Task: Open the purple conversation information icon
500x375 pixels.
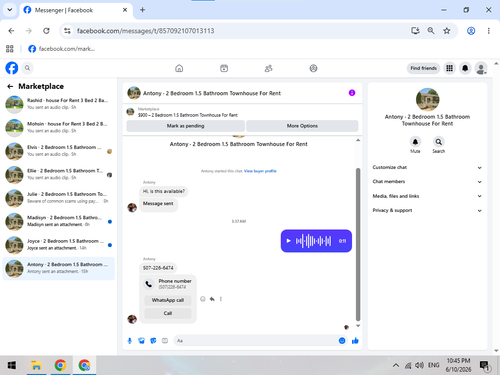Action: (x=352, y=93)
